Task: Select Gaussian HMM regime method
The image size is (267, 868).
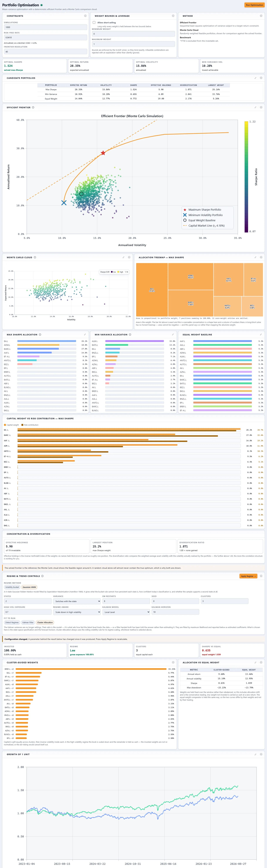Action: coord(29,587)
